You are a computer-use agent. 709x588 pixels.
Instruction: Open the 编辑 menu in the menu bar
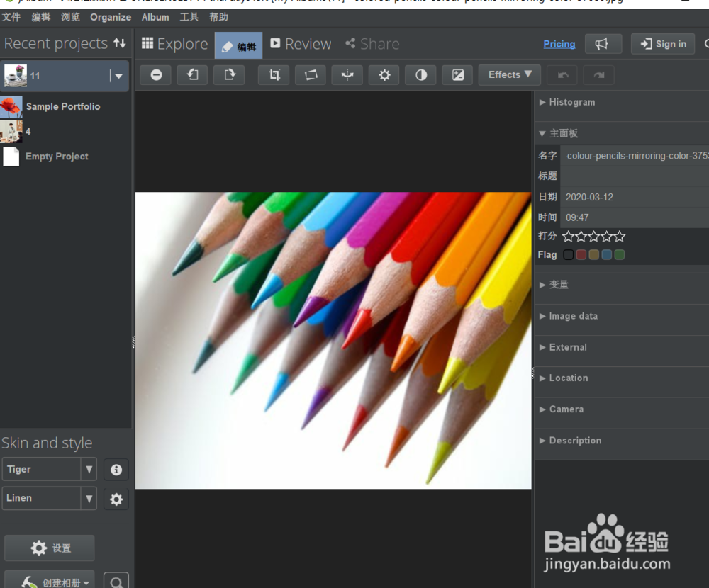[x=41, y=17]
